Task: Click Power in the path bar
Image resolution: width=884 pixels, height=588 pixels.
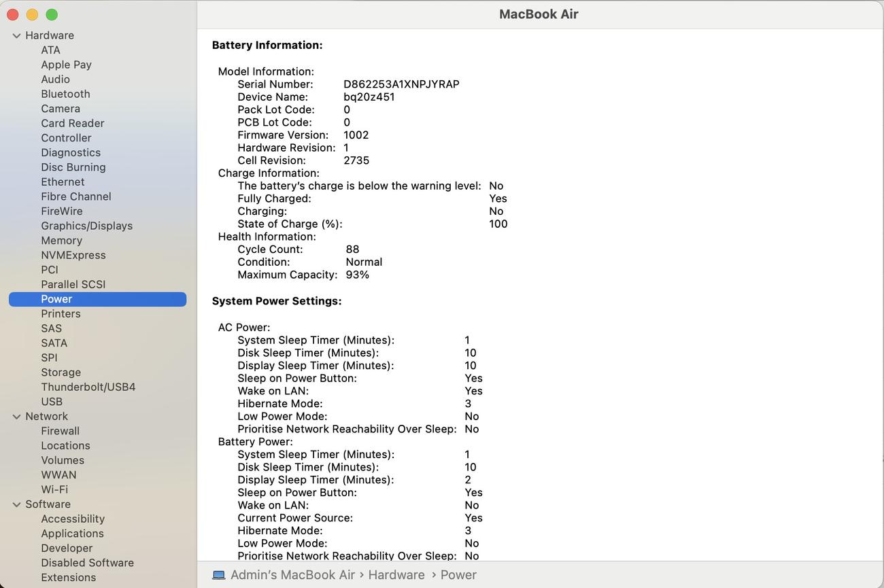Action: (458, 575)
